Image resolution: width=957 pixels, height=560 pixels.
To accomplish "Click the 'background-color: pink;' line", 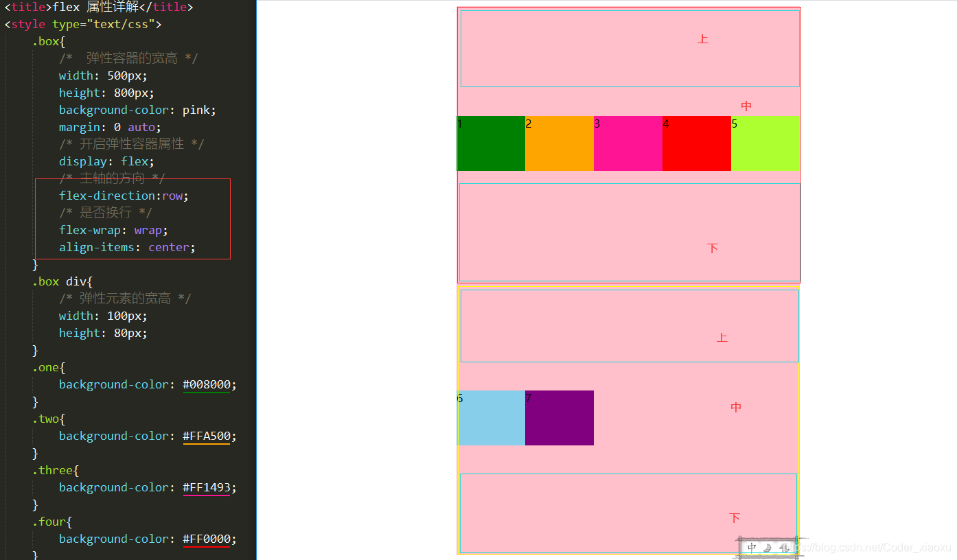I will coord(137,110).
